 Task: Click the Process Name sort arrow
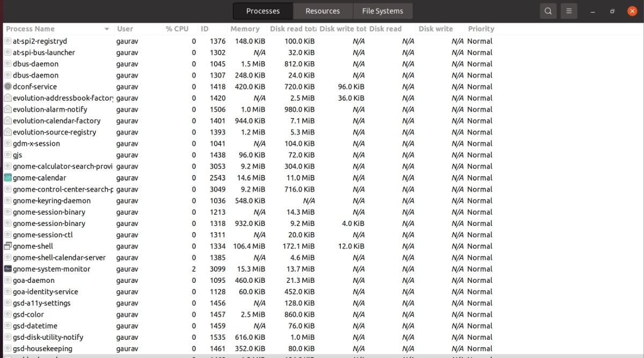click(x=107, y=29)
